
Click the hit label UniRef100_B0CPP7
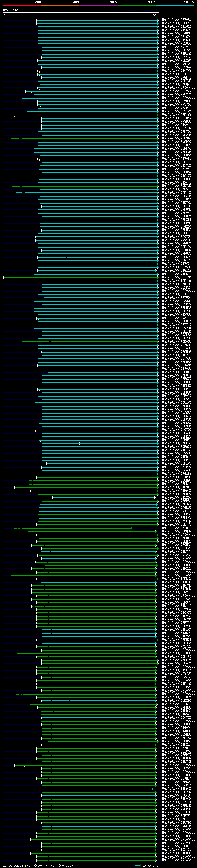(x=177, y=142)
